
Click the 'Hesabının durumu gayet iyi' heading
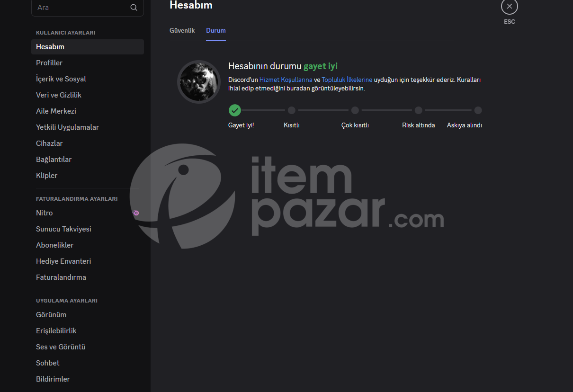283,66
